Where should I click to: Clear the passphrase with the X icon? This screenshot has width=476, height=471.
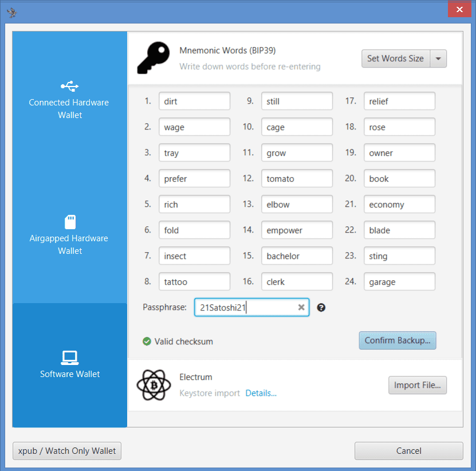tap(301, 307)
